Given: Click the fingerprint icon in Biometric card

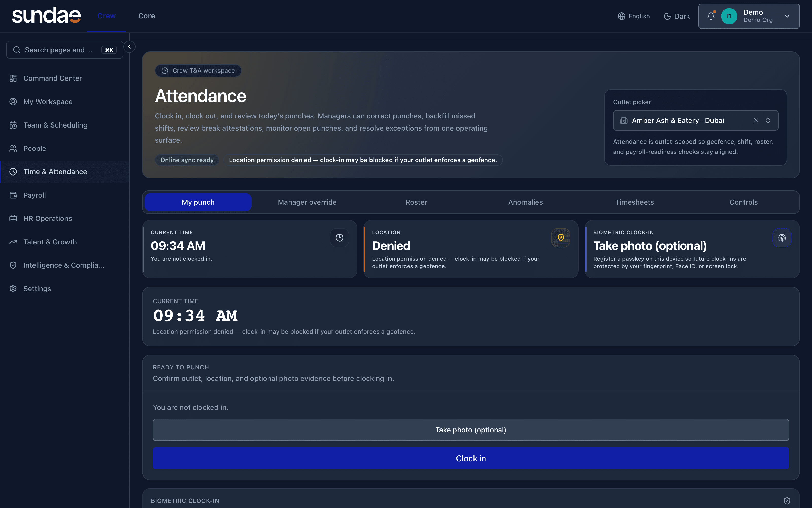Looking at the screenshot, I should click(782, 238).
